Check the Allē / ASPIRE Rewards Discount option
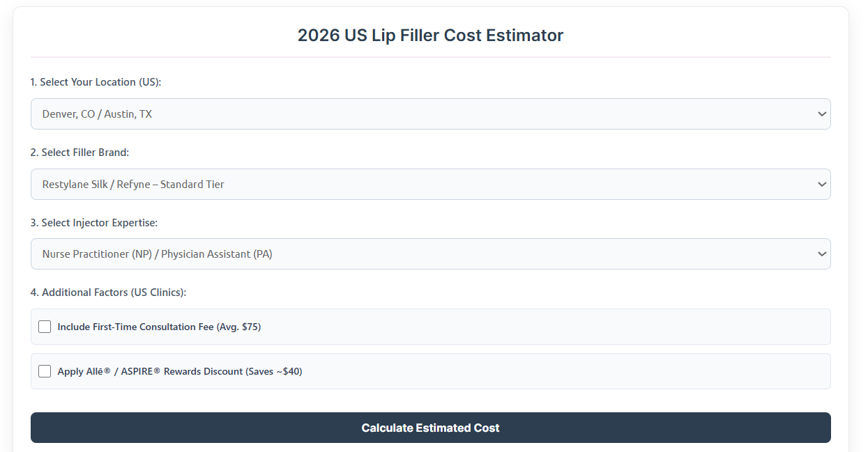The image size is (868, 452). 45,371
